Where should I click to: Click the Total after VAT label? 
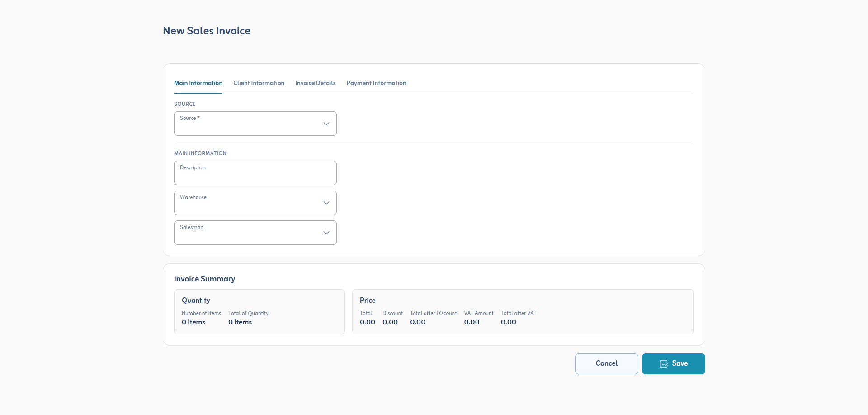click(x=519, y=313)
